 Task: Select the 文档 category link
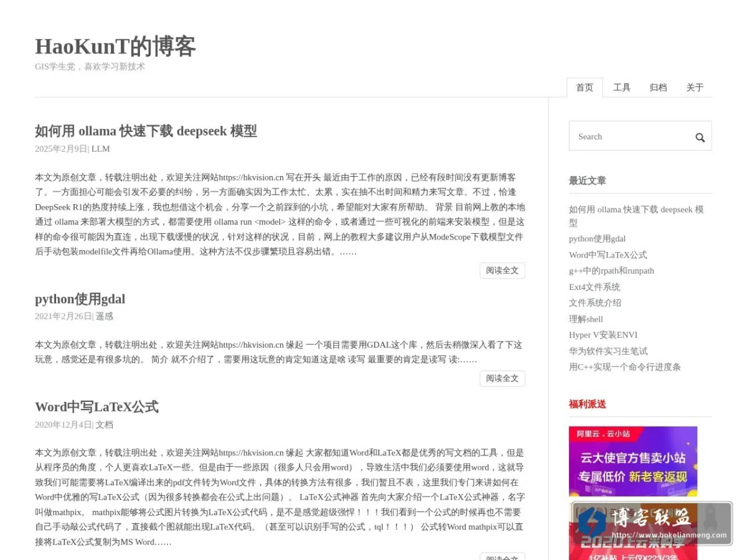pyautogui.click(x=105, y=424)
